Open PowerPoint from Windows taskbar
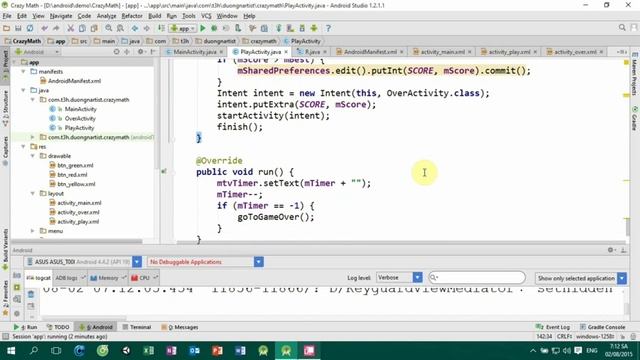This screenshot has width=640, height=360. (217, 351)
